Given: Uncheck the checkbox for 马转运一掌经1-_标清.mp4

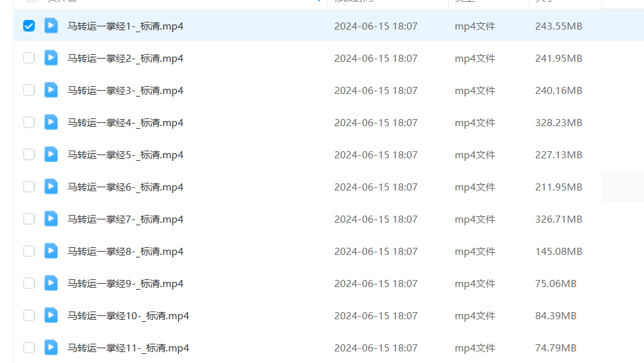Looking at the screenshot, I should coord(29,26).
